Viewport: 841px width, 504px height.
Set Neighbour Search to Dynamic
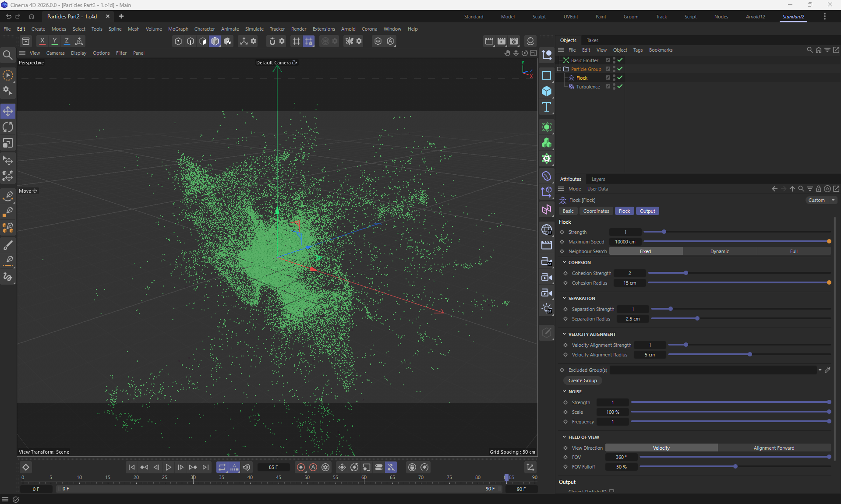click(x=719, y=251)
